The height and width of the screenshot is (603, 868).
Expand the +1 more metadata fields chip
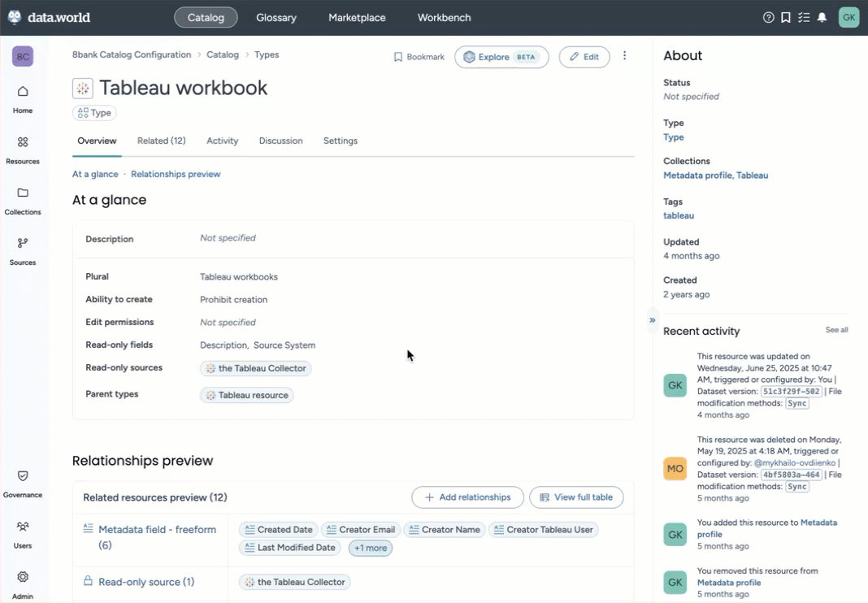point(370,549)
